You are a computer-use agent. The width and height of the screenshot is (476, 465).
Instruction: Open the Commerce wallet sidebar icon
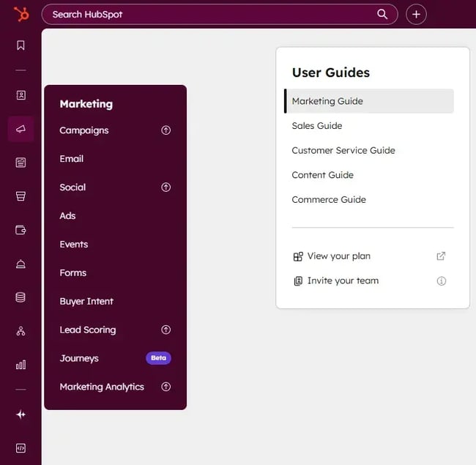pos(21,230)
